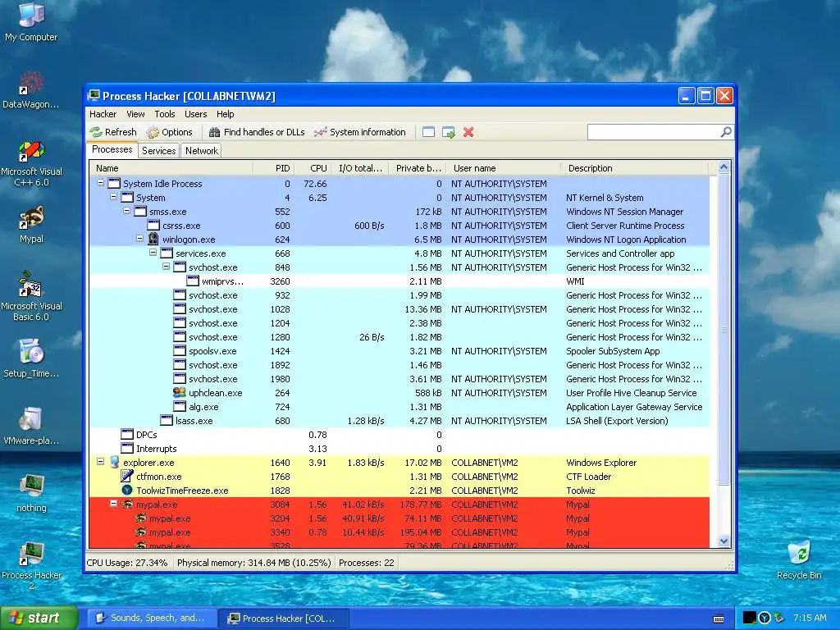Screen dimensions: 840x630
Task: Collapse the services.exe tree node
Action: (x=153, y=253)
